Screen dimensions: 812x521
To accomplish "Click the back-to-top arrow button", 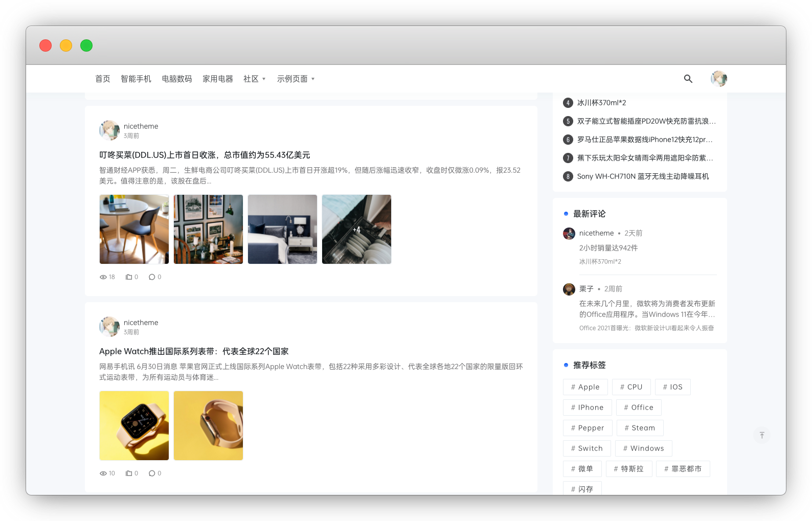I will click(x=761, y=435).
